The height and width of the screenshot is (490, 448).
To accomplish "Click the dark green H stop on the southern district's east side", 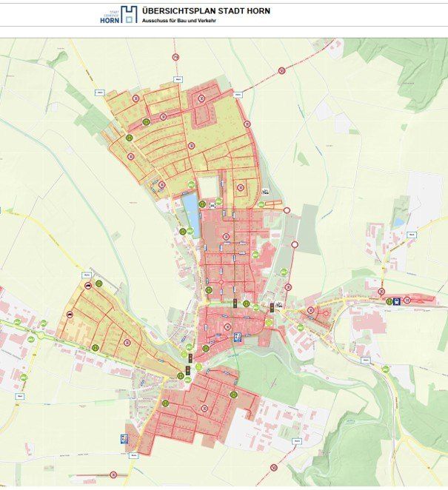I will pyautogui.click(x=233, y=395).
